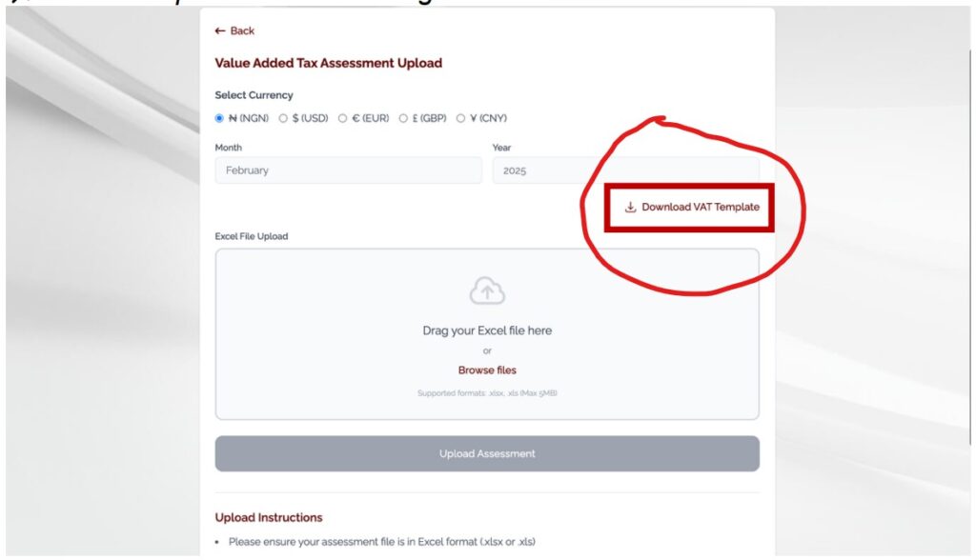Choose USD as the currency
The width and height of the screenshot is (976, 560).
coord(283,119)
